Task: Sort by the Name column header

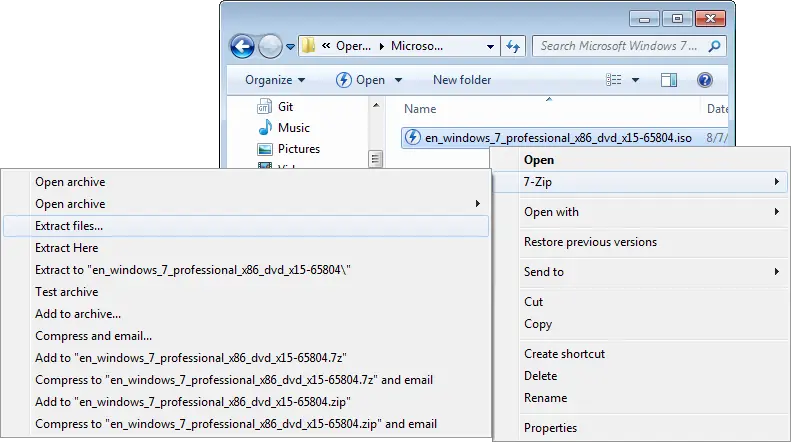Action: [420, 109]
